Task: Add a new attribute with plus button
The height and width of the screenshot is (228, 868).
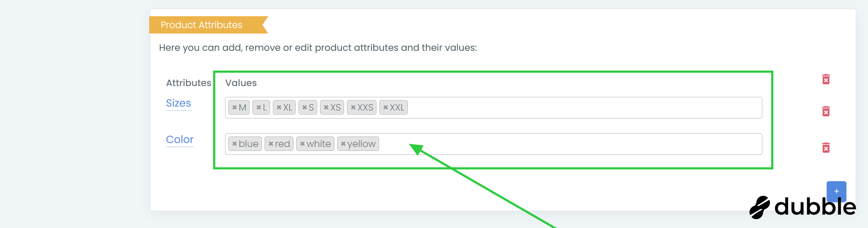Action: [x=836, y=191]
